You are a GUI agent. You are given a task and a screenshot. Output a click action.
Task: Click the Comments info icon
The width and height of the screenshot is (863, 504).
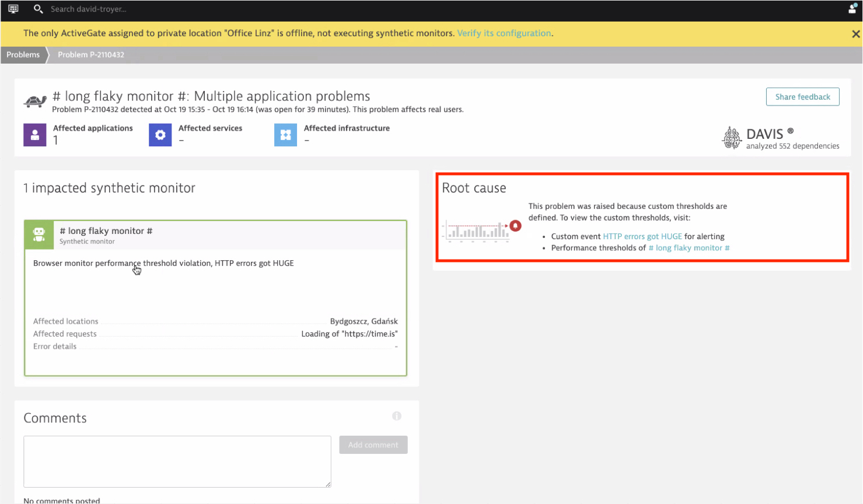point(397,416)
